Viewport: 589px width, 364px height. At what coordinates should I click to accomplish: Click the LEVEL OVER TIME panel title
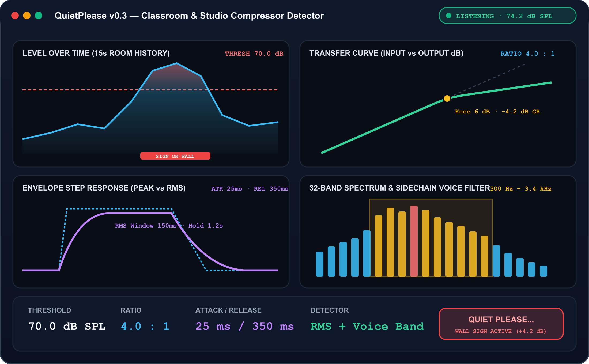(96, 53)
